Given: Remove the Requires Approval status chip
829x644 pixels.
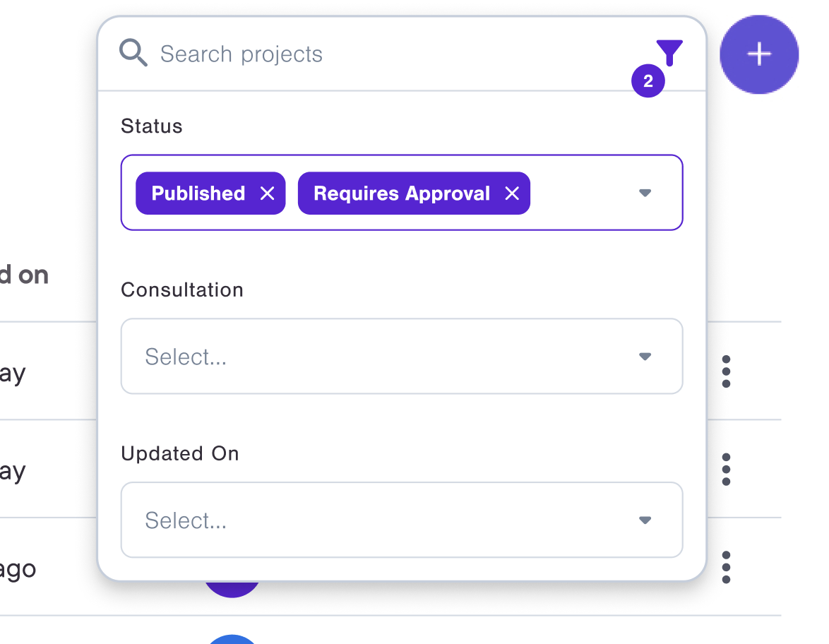Looking at the screenshot, I should click(x=512, y=193).
